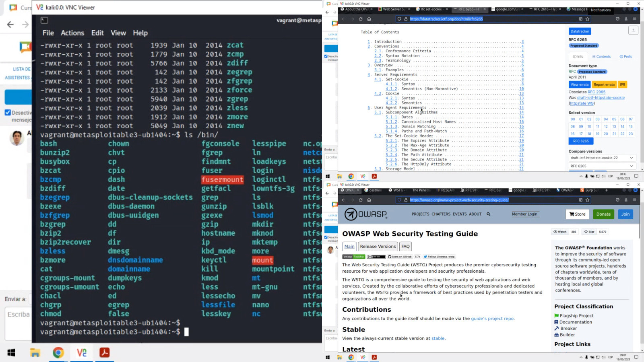The height and width of the screenshot is (362, 644).
Task: Reload the RFC 6265 datatracker page
Action: tap(361, 19)
